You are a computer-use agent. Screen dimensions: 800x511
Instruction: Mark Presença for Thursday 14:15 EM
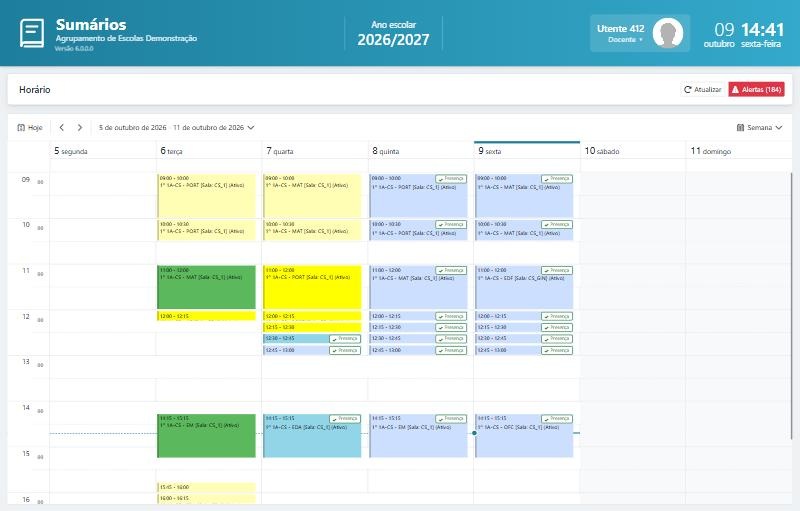tap(451, 419)
